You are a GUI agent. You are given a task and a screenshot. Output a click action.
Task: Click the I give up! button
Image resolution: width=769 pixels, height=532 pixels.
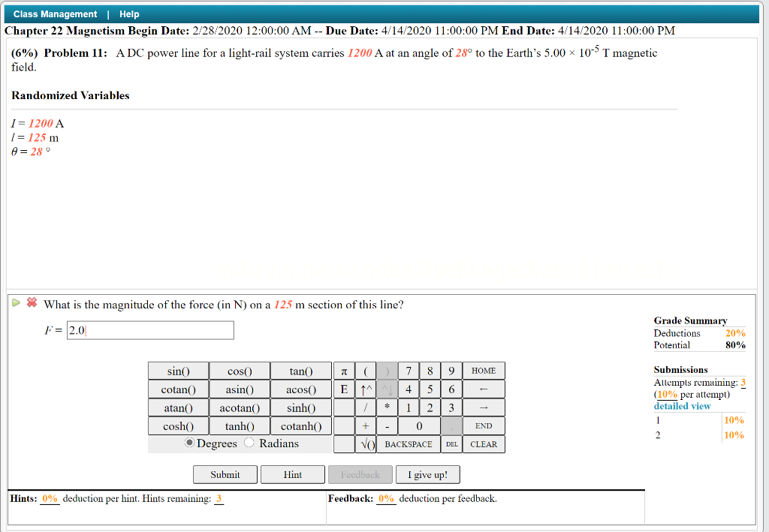coord(427,473)
